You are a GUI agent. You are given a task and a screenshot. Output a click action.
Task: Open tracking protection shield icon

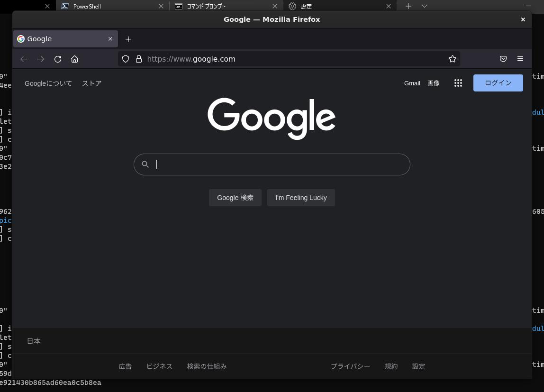[126, 59]
